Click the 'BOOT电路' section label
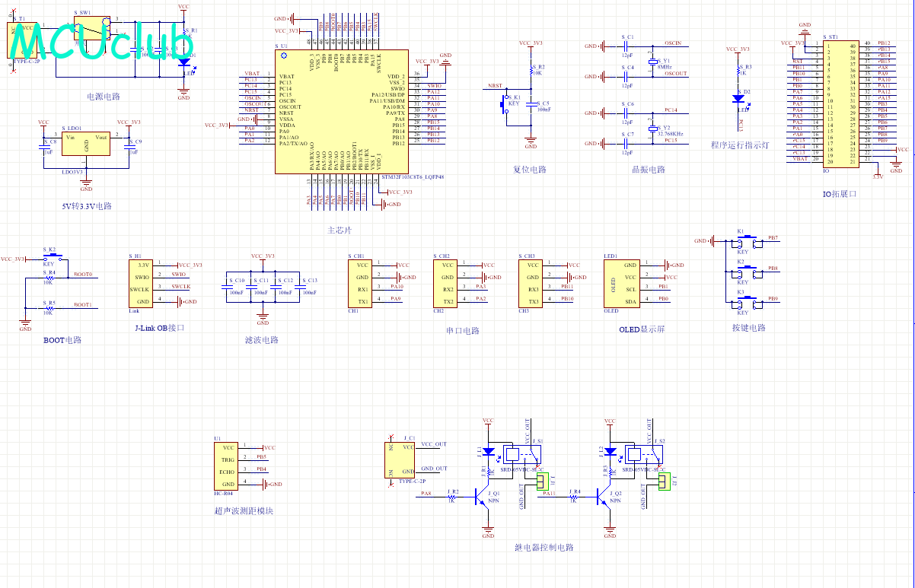Screen dimensions: 915x588 coord(63,340)
